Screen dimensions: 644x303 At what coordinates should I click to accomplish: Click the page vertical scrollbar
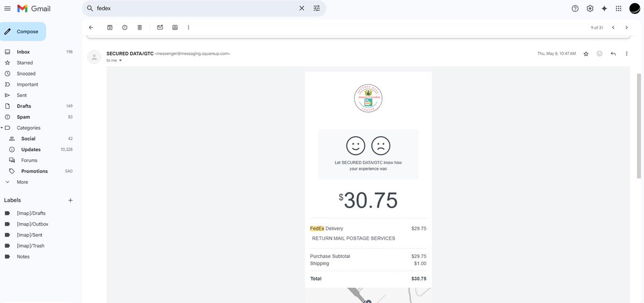coord(639,126)
